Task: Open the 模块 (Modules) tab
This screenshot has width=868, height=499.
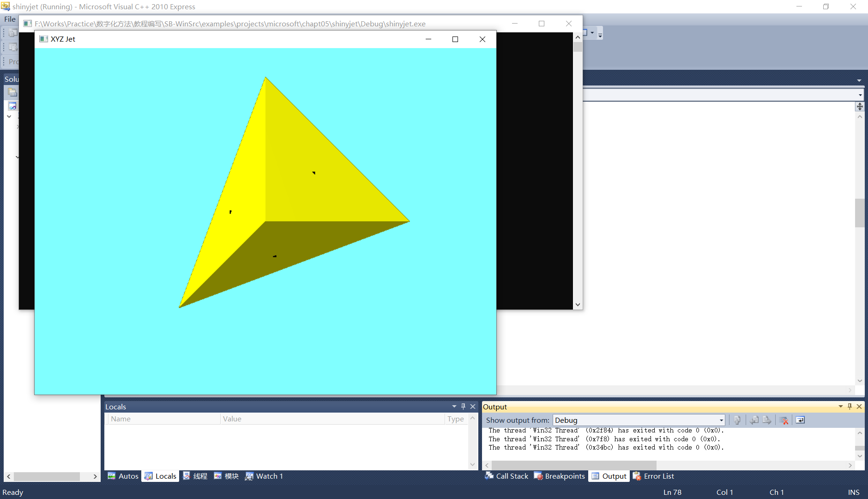Action: coord(226,476)
